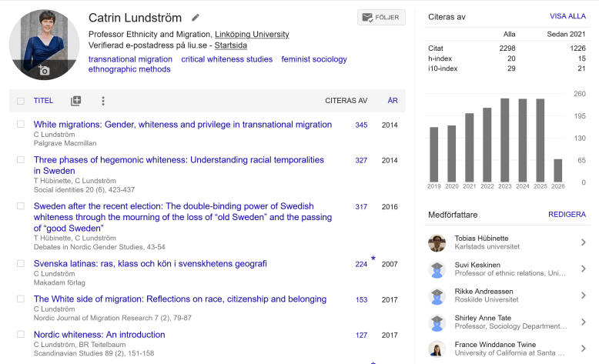Sort articles by ÅR column
The height and width of the screenshot is (364, 599).
point(393,101)
